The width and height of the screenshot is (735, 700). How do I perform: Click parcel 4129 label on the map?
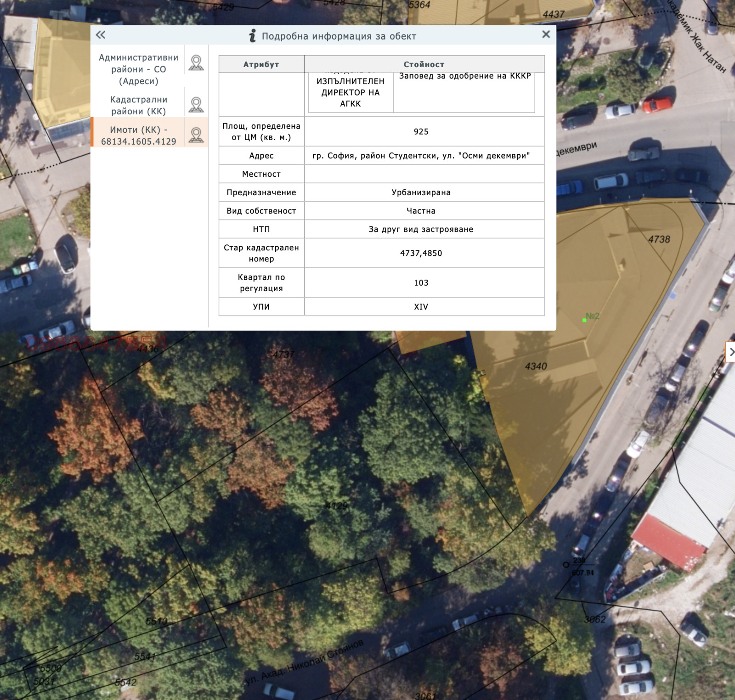[336, 507]
